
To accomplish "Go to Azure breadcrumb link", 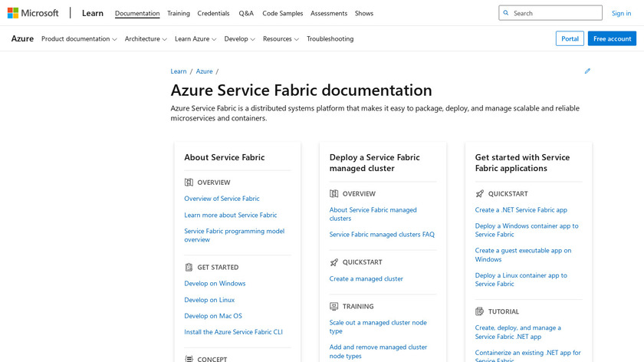I will [204, 71].
